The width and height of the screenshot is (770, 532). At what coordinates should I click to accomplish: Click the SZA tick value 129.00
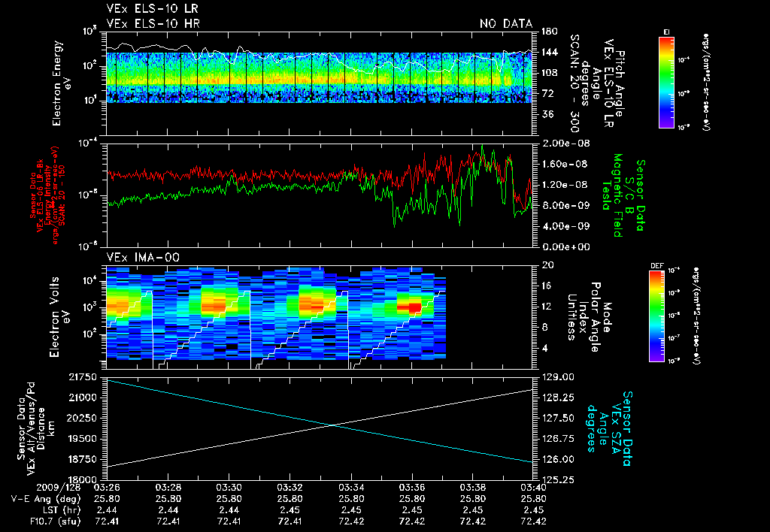click(x=558, y=377)
